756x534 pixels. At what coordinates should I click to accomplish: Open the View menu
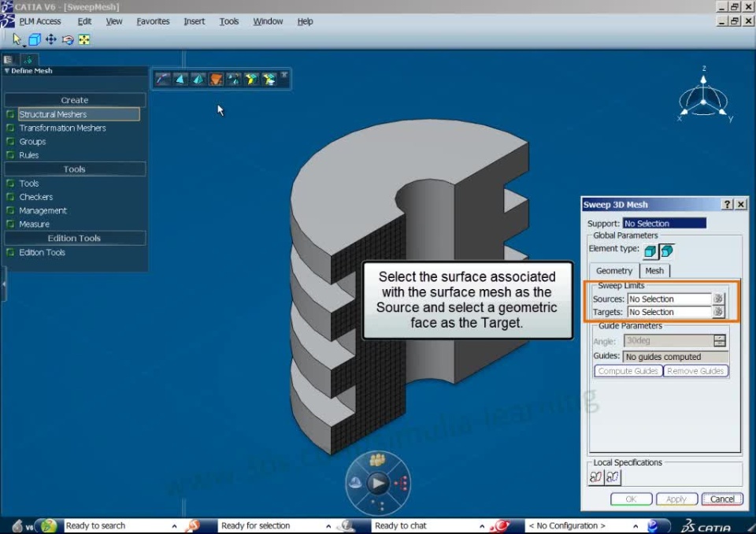pyautogui.click(x=113, y=21)
